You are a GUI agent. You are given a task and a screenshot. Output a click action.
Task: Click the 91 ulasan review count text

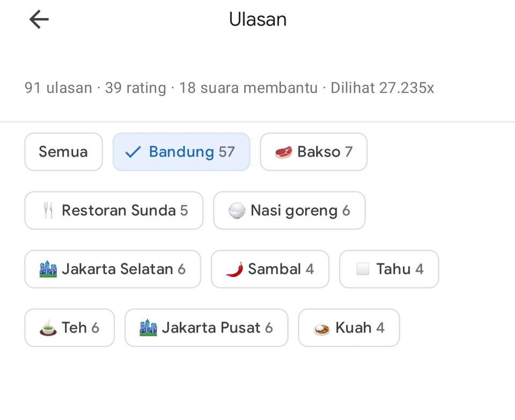[x=58, y=87]
